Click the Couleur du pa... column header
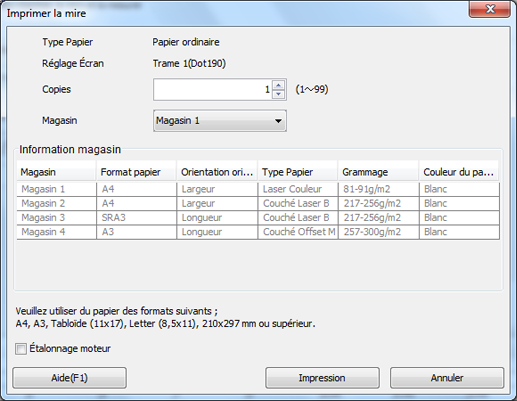This screenshot has width=517, height=401. coord(459,172)
